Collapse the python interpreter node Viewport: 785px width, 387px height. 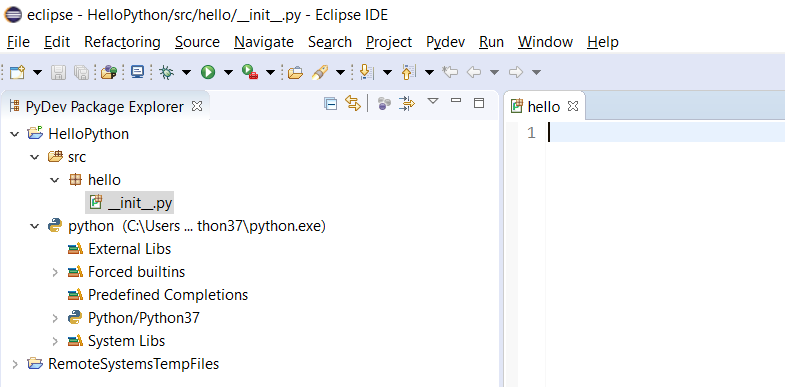click(x=35, y=226)
